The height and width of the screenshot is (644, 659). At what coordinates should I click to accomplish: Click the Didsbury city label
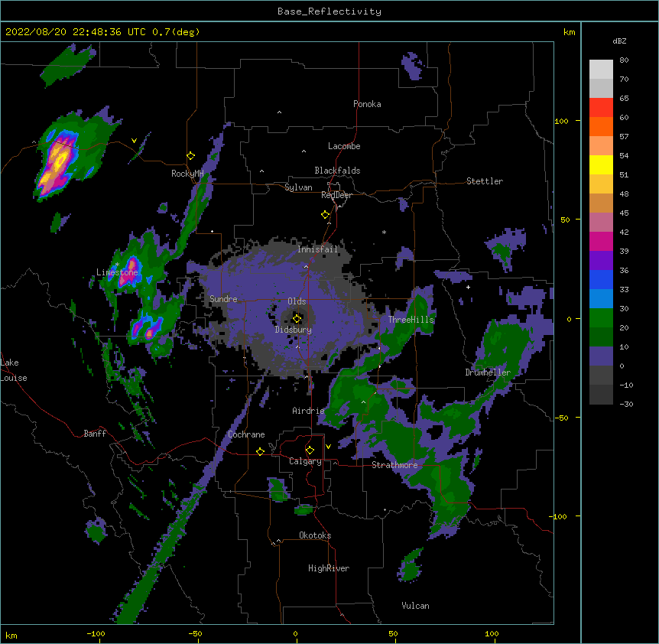click(294, 330)
